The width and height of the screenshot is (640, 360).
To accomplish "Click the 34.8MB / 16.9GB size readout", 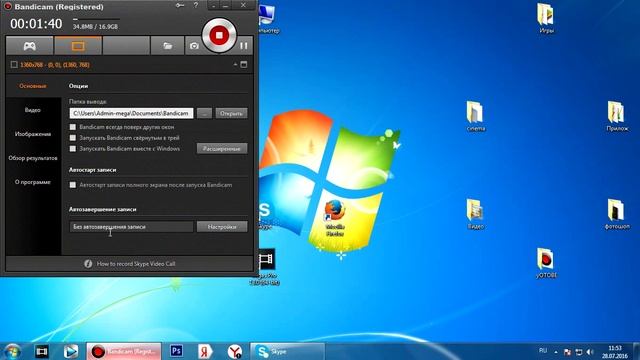I will click(x=95, y=27).
